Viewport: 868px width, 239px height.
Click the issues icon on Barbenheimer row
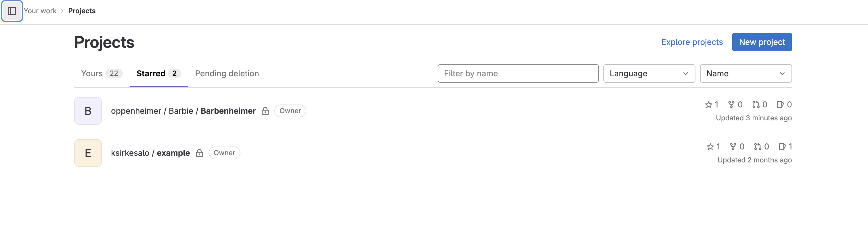coord(780,105)
